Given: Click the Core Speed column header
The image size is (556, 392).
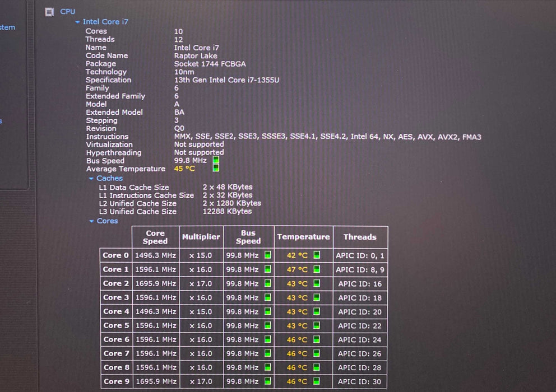Looking at the screenshot, I should point(155,237).
